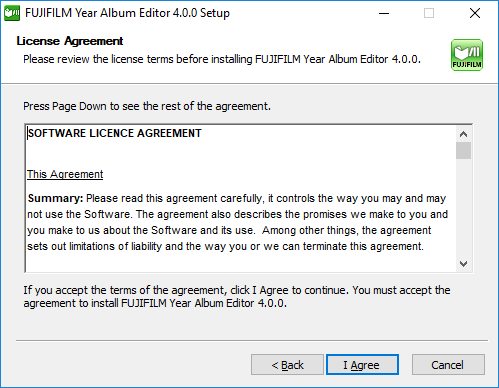Click the window title text in title bar
Viewport: 499px width, 388px height.
(x=127, y=13)
